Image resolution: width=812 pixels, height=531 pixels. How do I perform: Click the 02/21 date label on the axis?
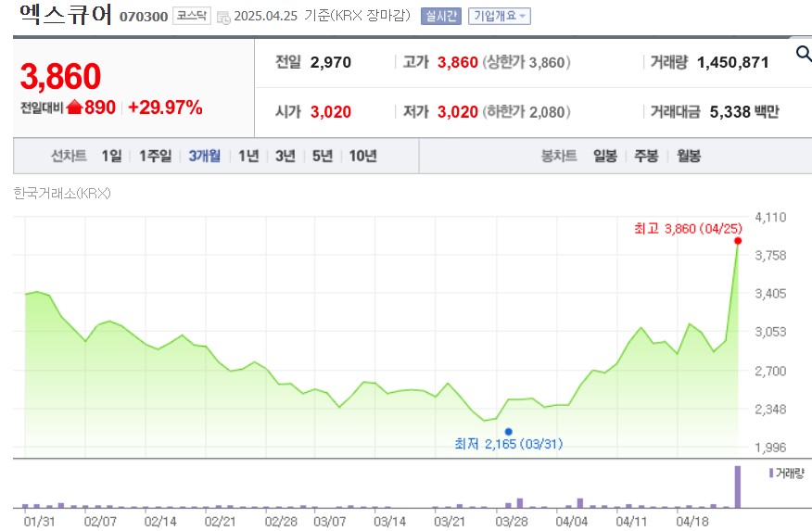coord(220,521)
